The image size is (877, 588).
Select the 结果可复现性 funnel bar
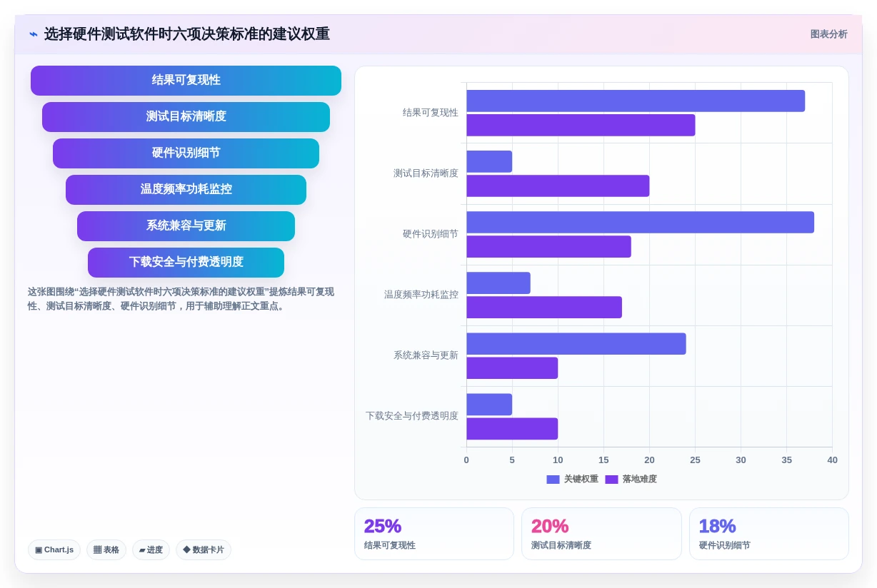(x=186, y=81)
